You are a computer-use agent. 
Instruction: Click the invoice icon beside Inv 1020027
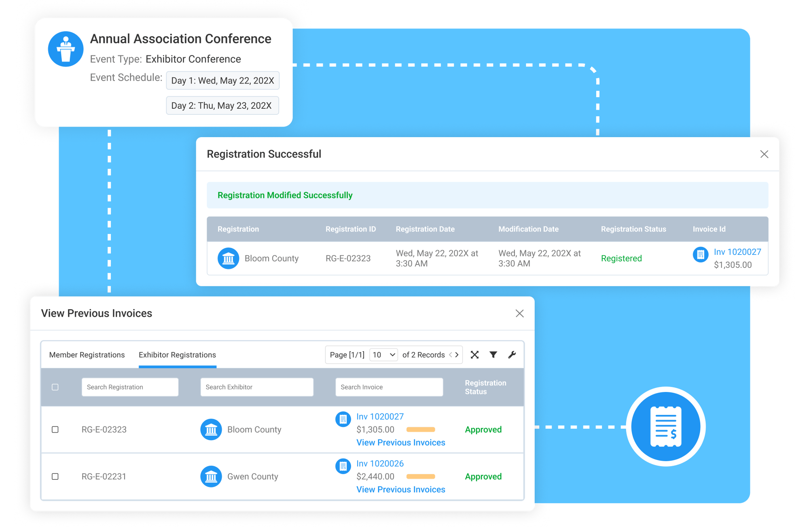[343, 419]
